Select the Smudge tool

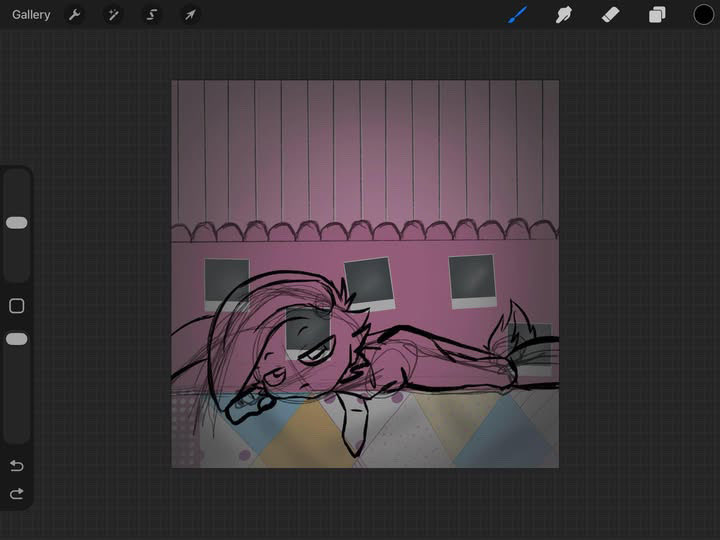click(564, 15)
